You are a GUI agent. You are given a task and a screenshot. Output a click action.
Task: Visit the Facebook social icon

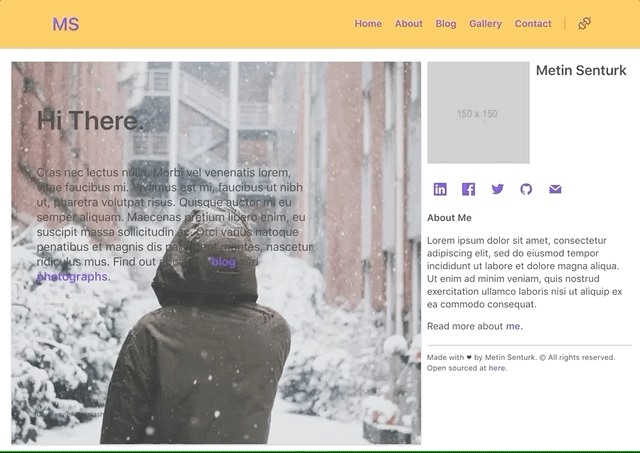469,189
